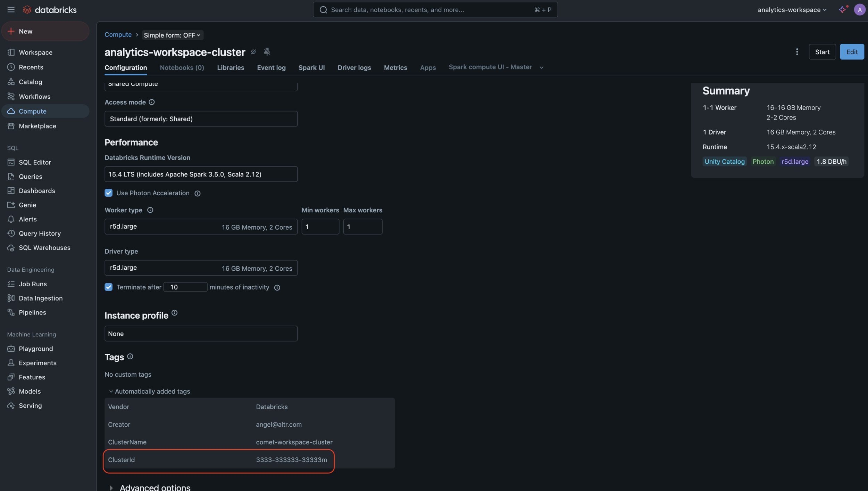Screen dimensions: 868x491
Task: Click the rename pencil icon beside cluster name
Action: tap(253, 52)
